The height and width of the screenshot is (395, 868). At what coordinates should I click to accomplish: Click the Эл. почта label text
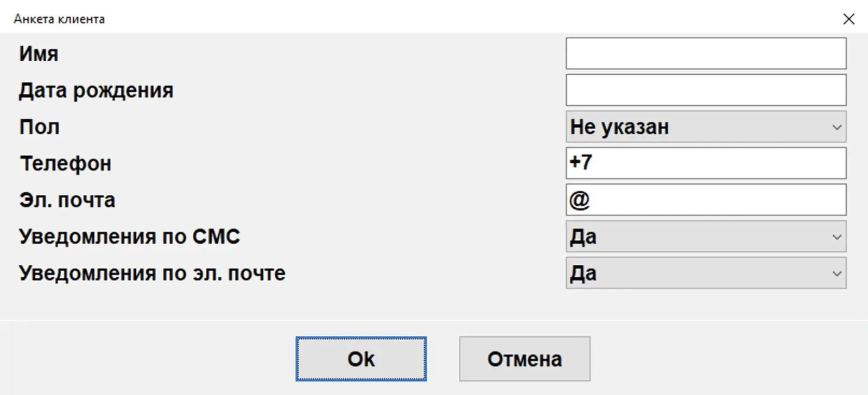coord(67,200)
